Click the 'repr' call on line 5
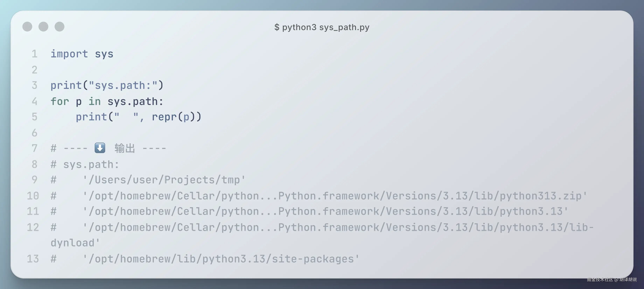644x289 pixels. [x=164, y=117]
